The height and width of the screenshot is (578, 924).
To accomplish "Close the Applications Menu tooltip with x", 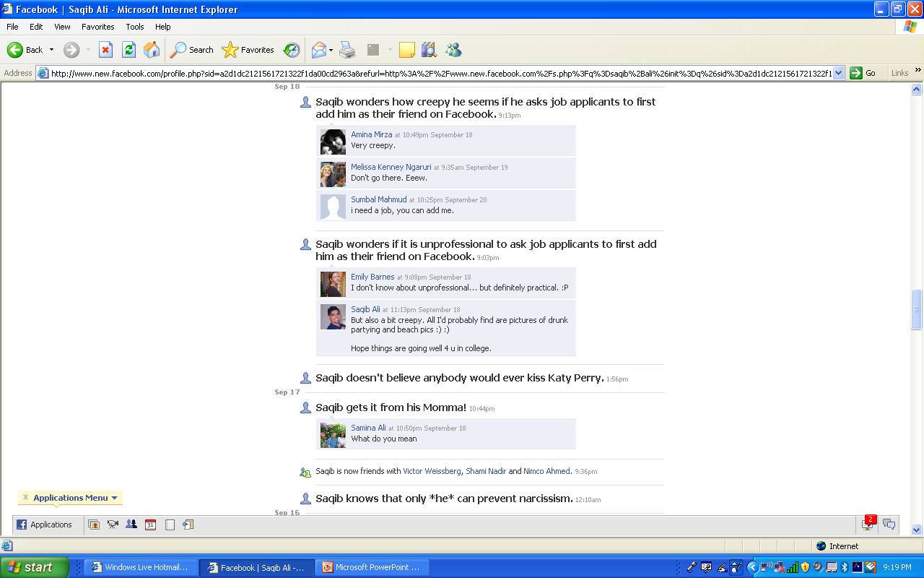I will tap(25, 497).
